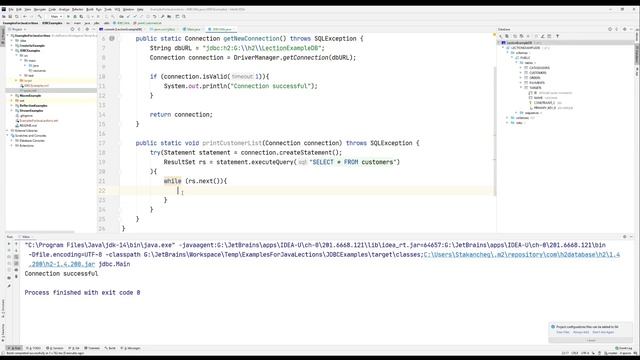Viewport: 640px width, 360px height.
Task: Collapse the JDBCExamples module node
Action: (x=12, y=51)
